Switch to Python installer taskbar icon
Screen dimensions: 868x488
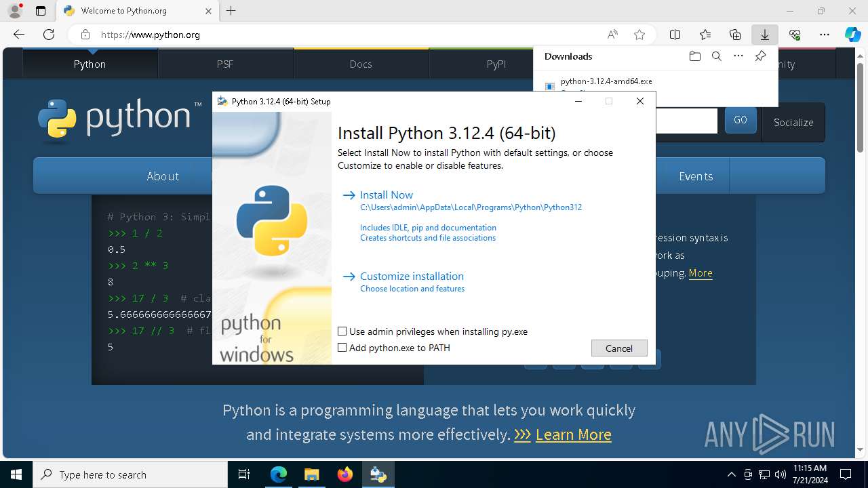[378, 474]
